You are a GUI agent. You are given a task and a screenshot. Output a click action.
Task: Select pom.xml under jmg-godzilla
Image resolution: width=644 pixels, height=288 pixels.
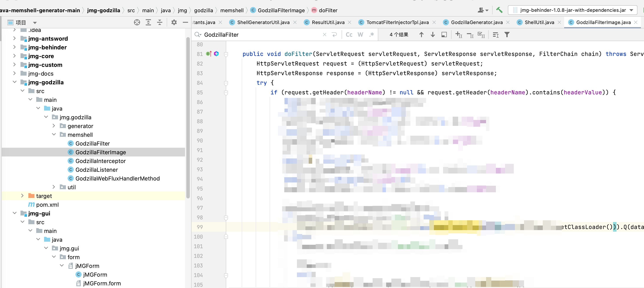47,205
